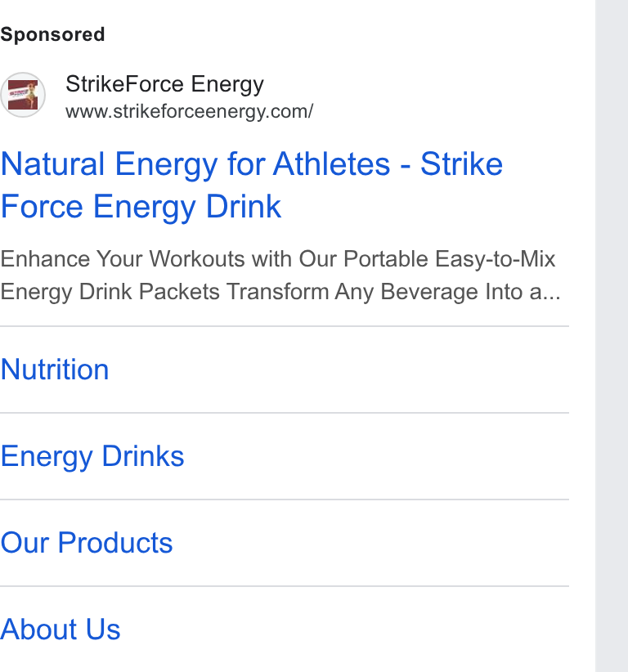Open the StrikeForce Energy advertiser name
Image resolution: width=628 pixels, height=672 pixels.
click(x=164, y=84)
